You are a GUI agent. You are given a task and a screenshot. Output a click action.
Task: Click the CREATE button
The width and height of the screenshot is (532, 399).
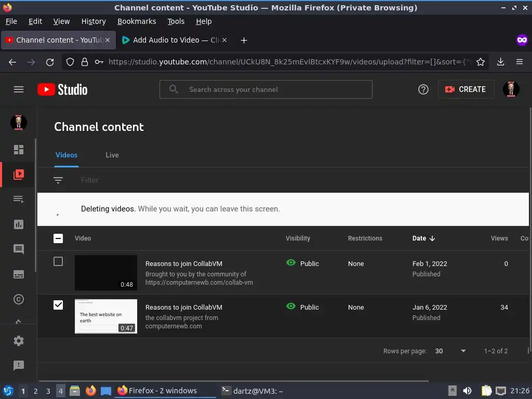[466, 89]
